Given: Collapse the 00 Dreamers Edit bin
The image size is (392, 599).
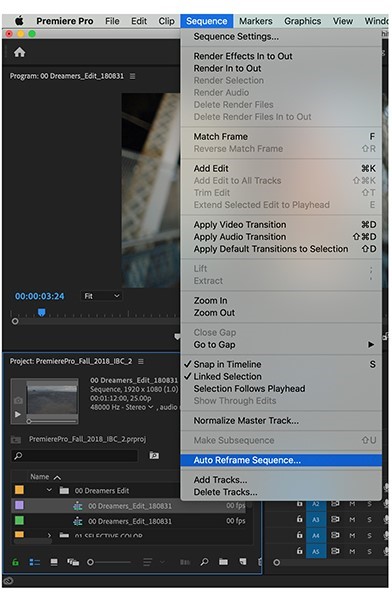Looking at the screenshot, I should tap(49, 490).
